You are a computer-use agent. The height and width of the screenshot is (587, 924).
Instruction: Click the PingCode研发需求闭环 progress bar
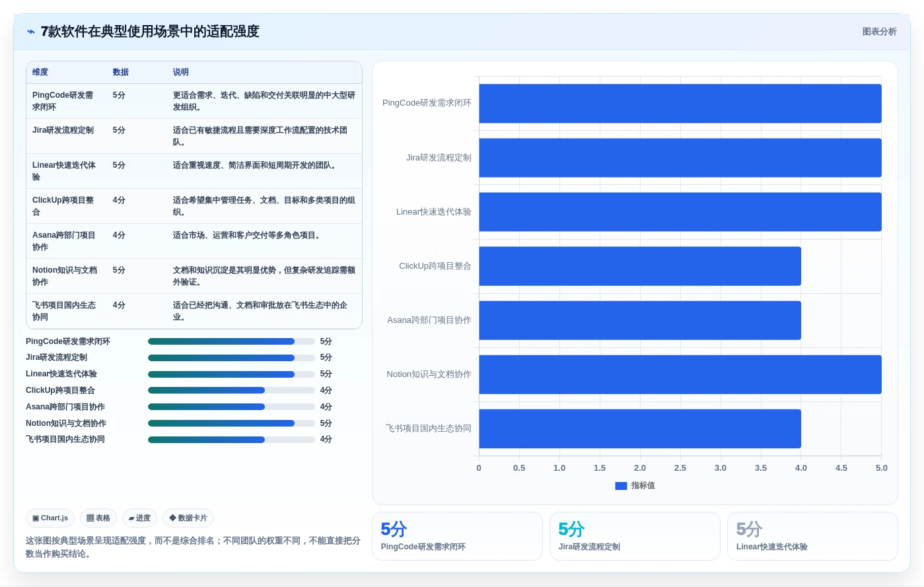231,341
